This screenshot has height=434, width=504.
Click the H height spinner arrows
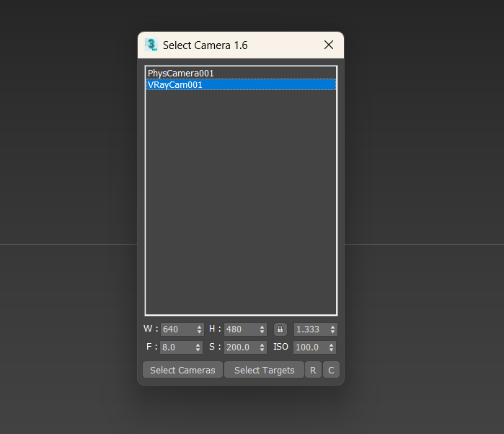[x=262, y=329]
